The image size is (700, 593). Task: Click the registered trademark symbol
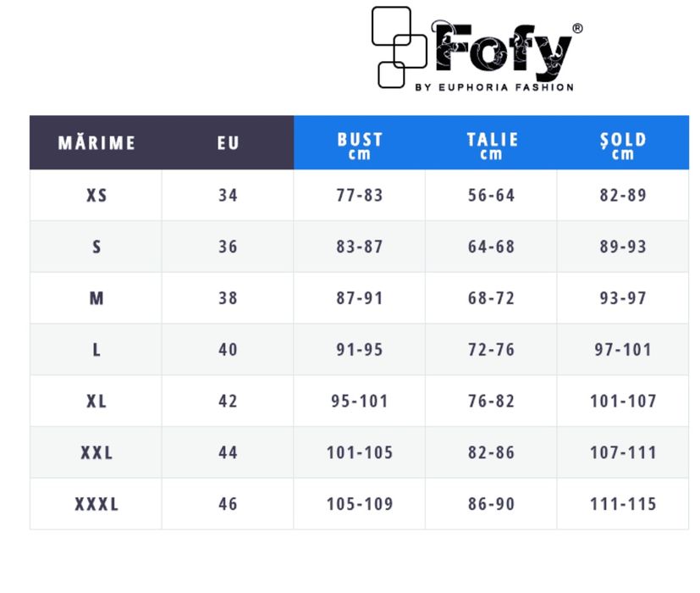577,29
